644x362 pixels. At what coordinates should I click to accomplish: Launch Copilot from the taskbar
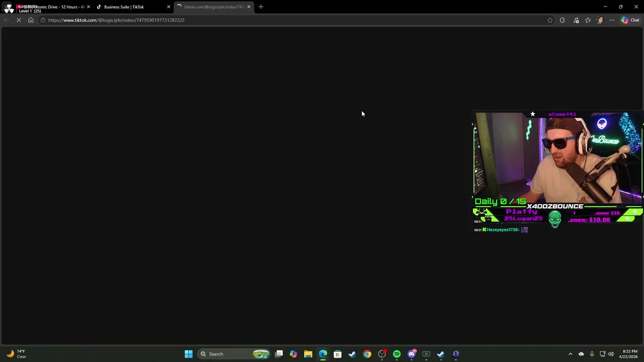tap(294, 354)
